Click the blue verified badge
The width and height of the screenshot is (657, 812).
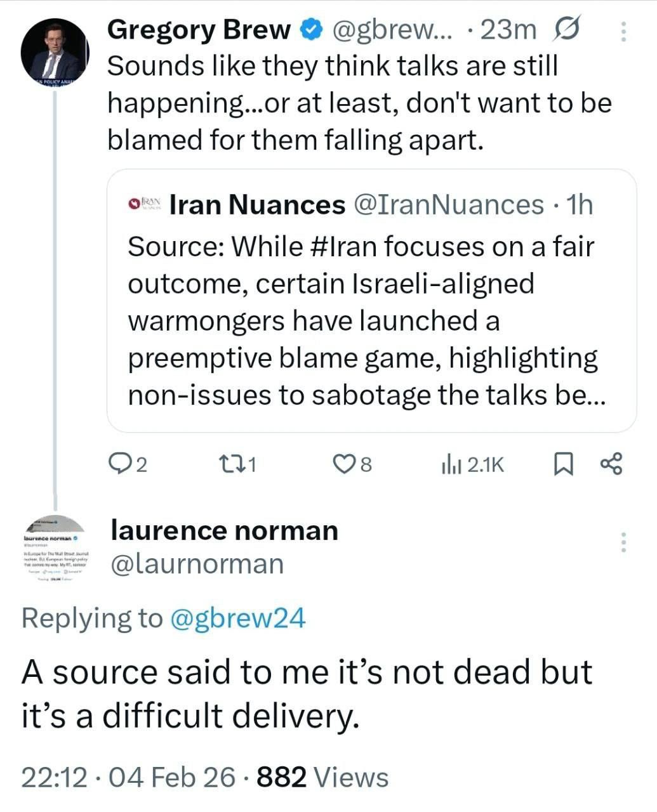[x=310, y=30]
